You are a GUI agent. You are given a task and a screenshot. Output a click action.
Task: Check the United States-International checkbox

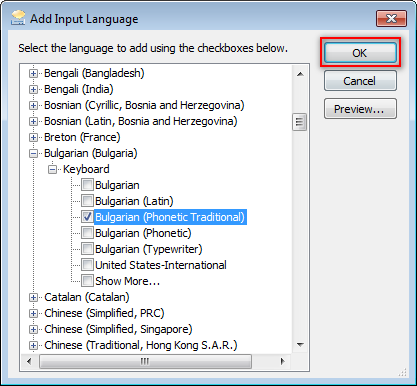87,265
